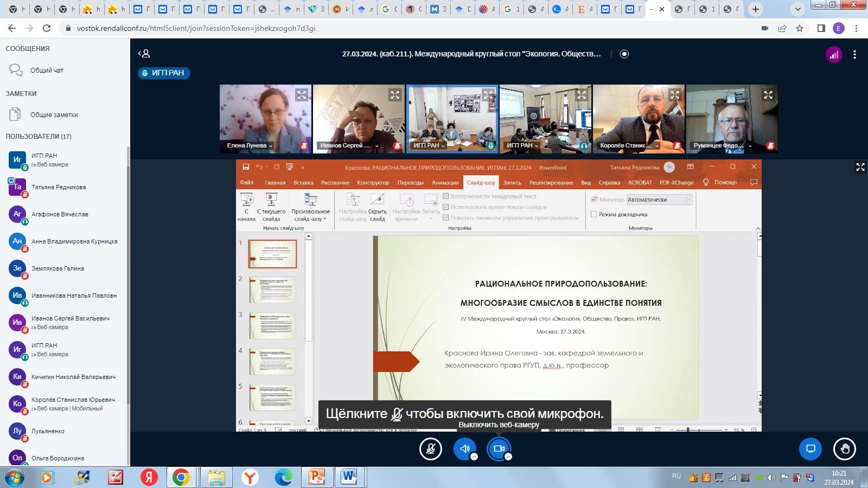Screen dimensions: 868x488
Task: Bookmark this page with the star icon
Action: pos(800,28)
